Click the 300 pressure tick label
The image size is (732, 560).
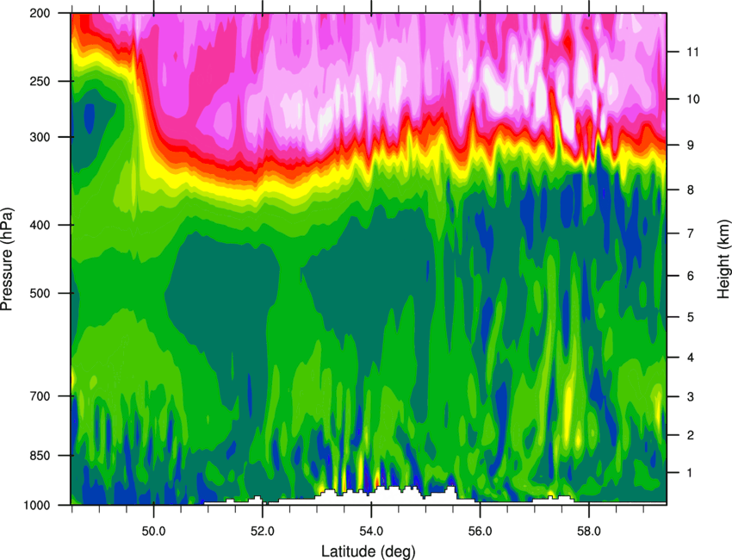tap(40, 137)
